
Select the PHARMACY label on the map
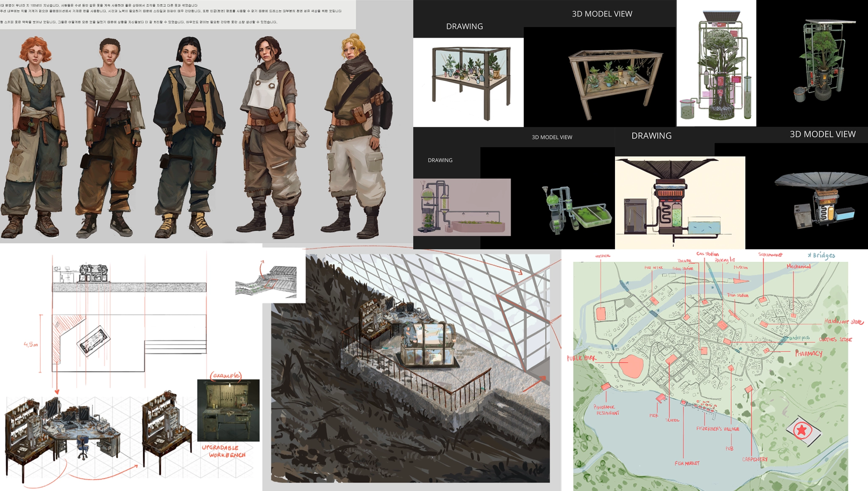(808, 354)
